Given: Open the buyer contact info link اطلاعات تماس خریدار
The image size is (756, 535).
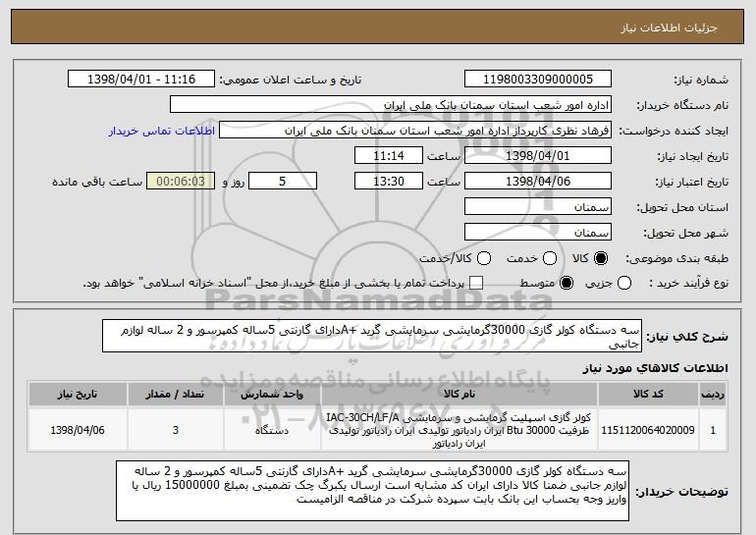Looking at the screenshot, I should (162, 131).
